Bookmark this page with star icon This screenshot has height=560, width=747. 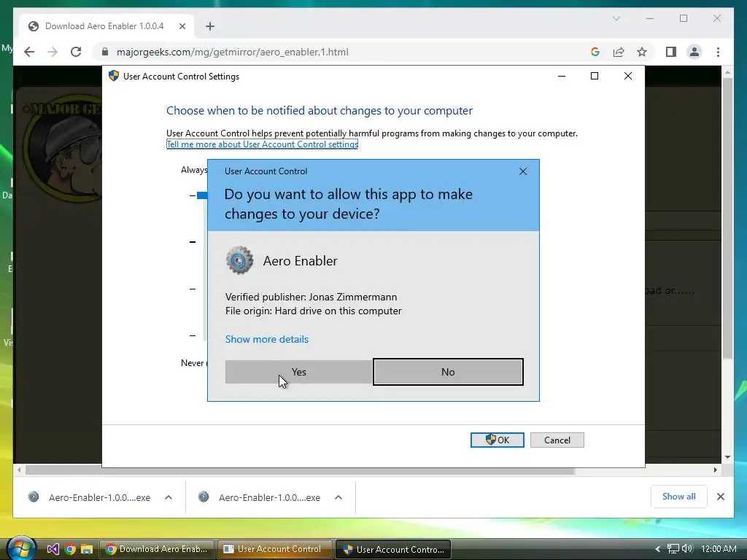point(642,52)
